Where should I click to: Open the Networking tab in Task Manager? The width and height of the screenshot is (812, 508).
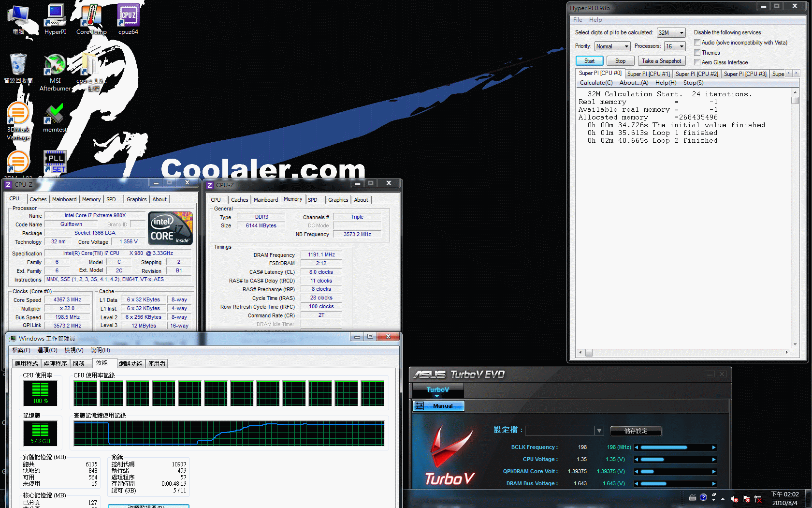tap(130, 364)
